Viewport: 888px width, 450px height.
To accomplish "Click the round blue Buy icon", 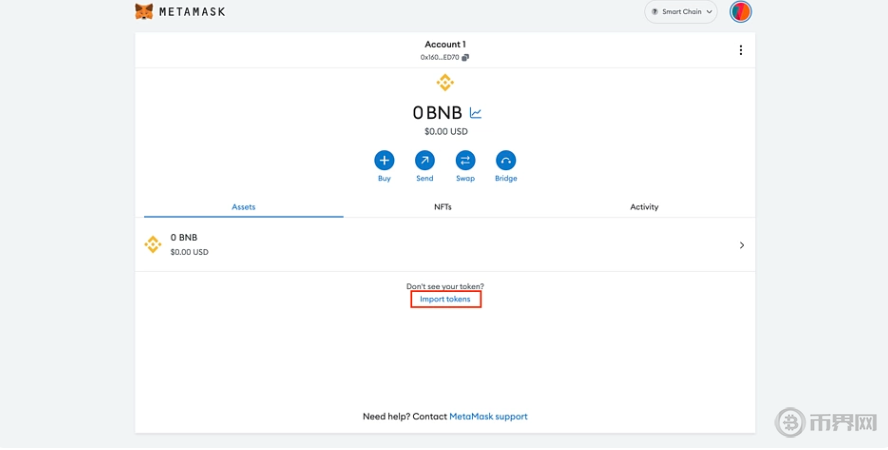I will click(384, 160).
